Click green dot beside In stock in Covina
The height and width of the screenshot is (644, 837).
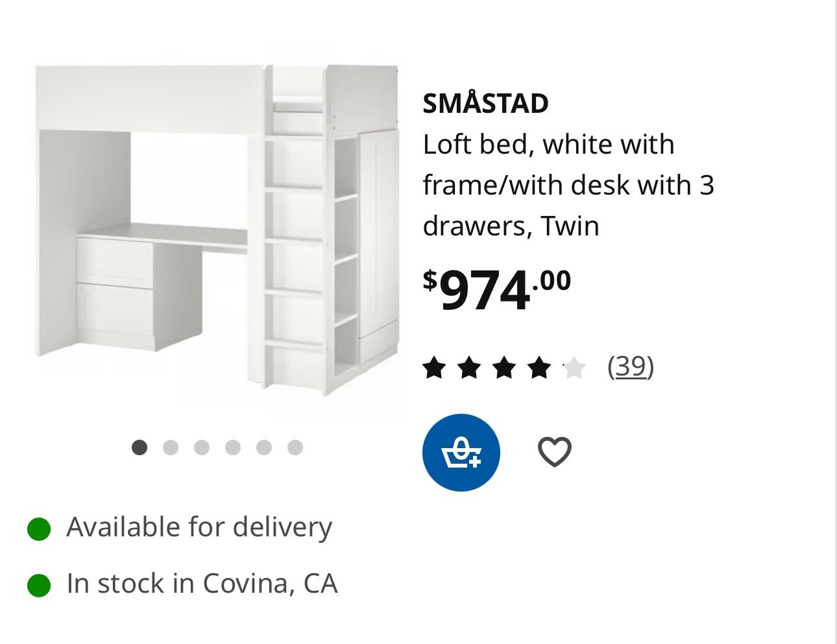click(39, 585)
